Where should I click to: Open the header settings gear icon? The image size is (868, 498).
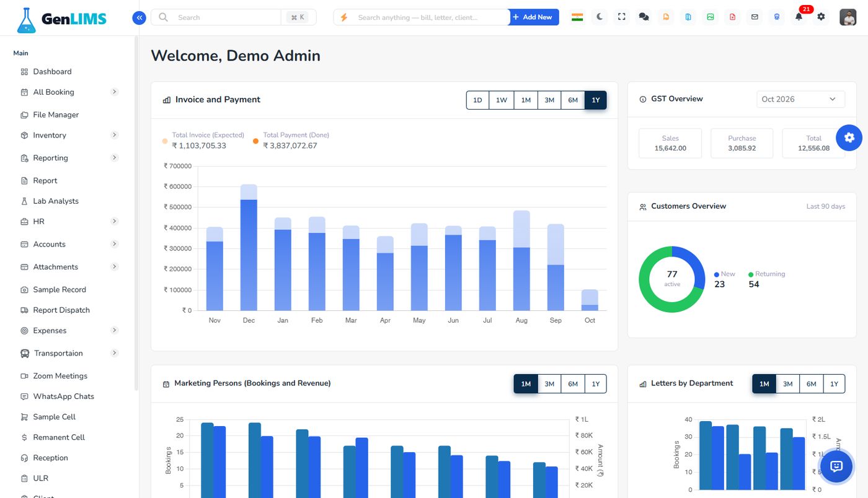(x=821, y=17)
